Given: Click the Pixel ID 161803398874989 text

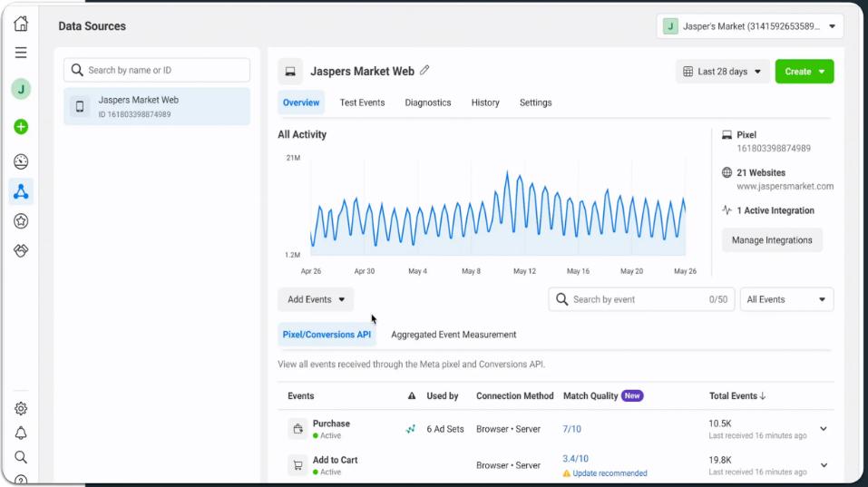Looking at the screenshot, I should click(774, 149).
